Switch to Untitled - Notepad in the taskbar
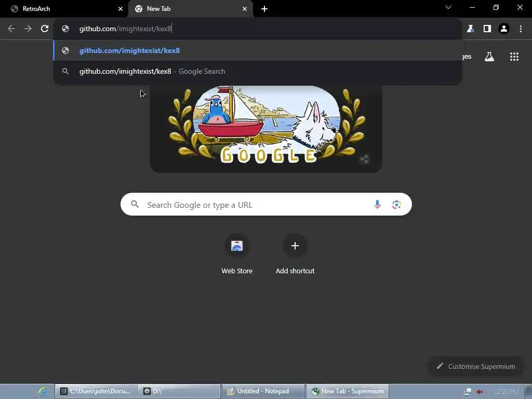Screen dimensions: 532x399 (x=263, y=391)
